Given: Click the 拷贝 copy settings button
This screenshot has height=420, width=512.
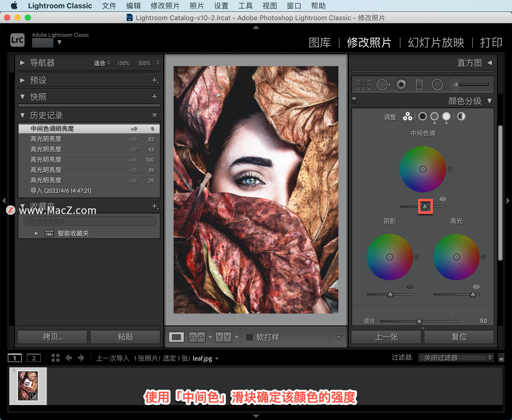Looking at the screenshot, I should coord(53,337).
